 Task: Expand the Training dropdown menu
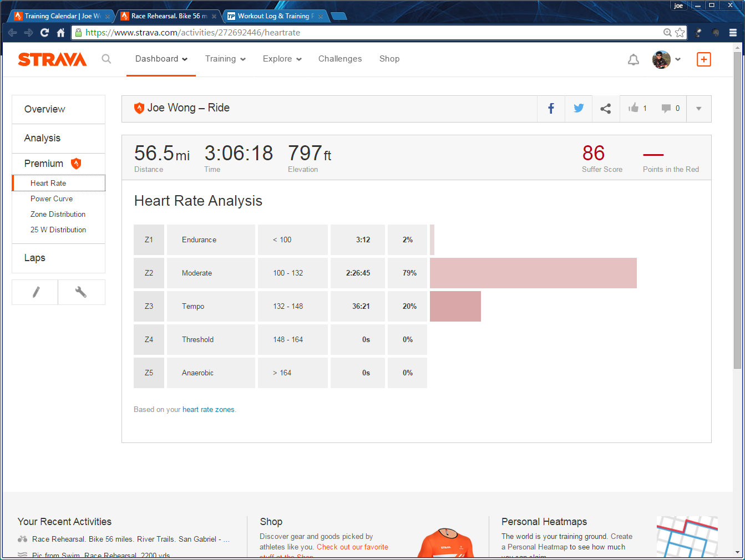click(x=225, y=59)
